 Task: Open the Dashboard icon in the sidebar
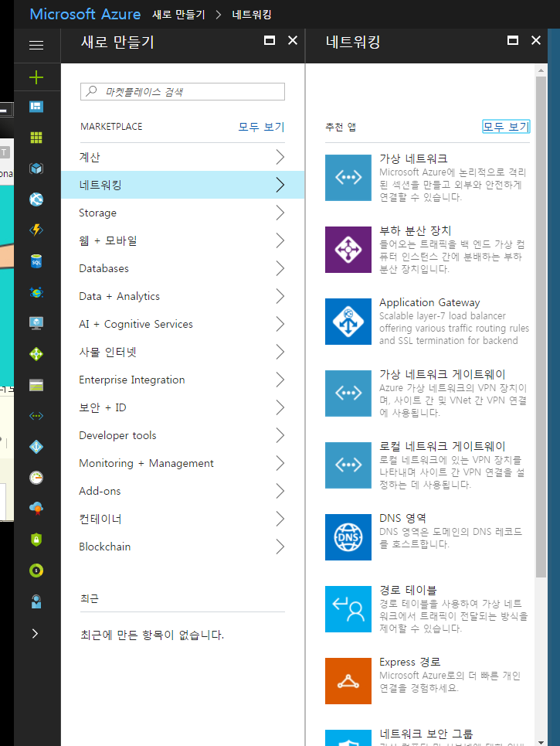[36, 107]
